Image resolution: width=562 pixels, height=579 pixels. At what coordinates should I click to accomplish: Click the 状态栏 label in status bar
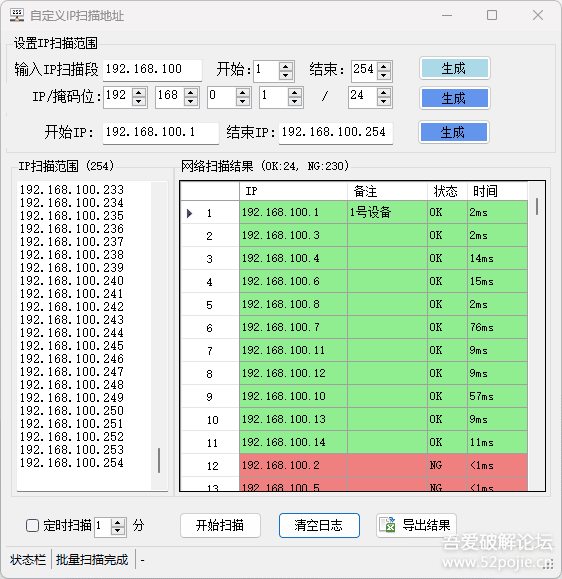pyautogui.click(x=28, y=560)
